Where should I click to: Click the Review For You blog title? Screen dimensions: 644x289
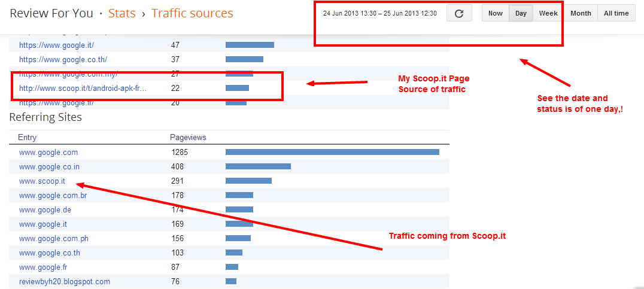(x=51, y=13)
